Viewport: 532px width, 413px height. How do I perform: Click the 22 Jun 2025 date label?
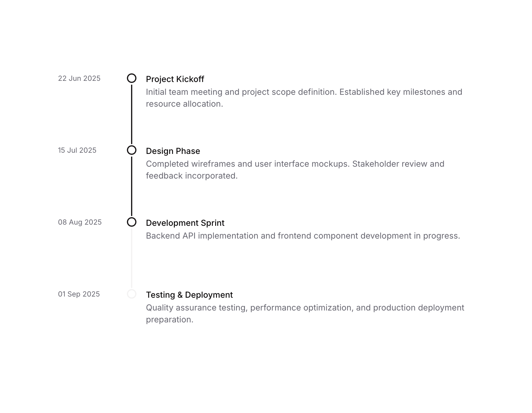pyautogui.click(x=79, y=78)
